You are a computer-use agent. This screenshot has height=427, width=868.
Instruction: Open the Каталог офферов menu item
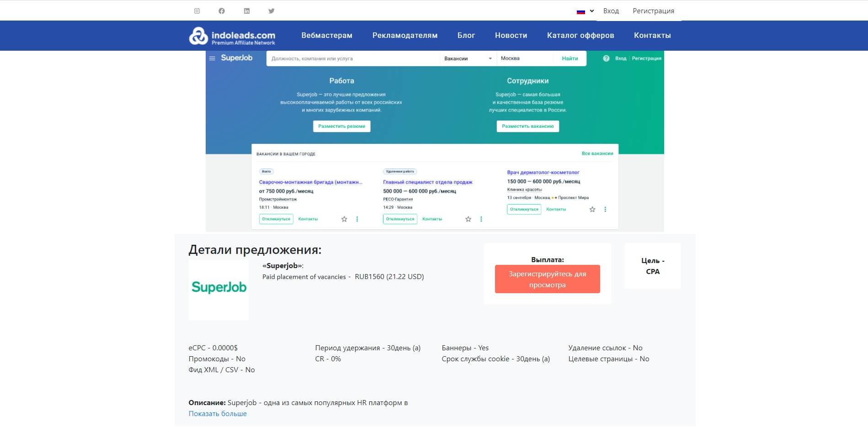580,35
